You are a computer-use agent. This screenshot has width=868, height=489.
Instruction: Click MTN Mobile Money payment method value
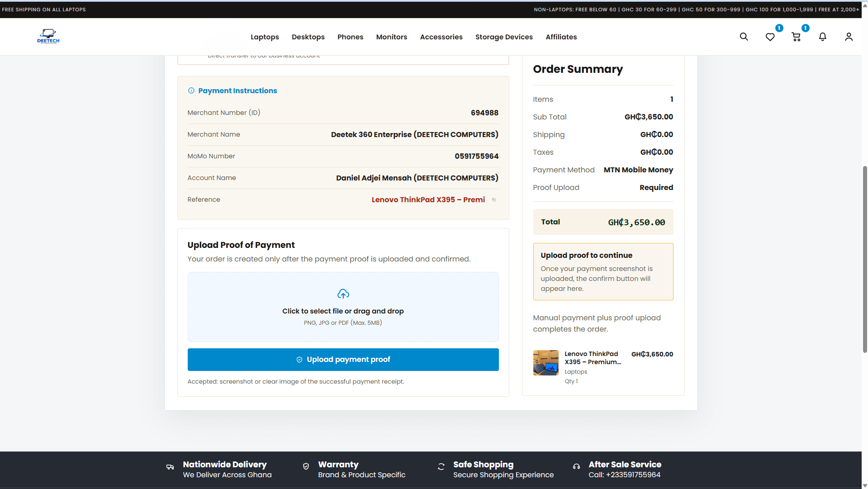[x=638, y=170]
